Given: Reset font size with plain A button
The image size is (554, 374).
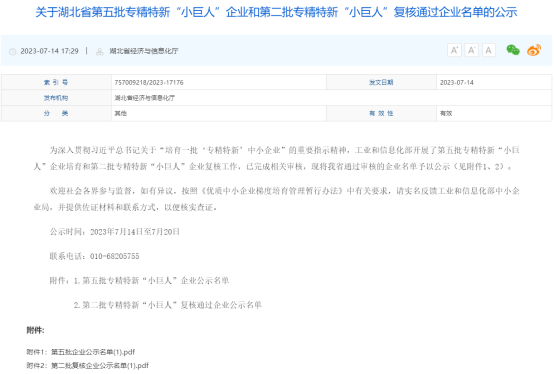Looking at the screenshot, I should (488, 50).
